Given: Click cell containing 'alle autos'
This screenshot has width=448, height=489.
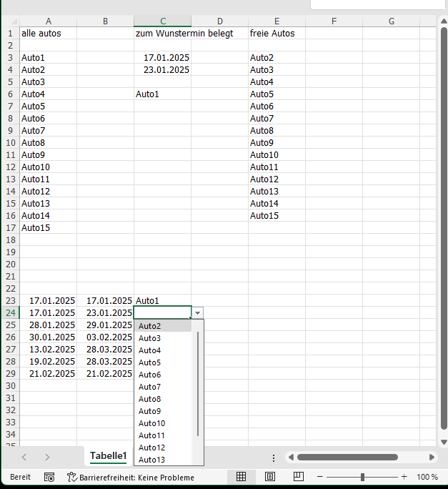Looking at the screenshot, I should click(49, 34).
